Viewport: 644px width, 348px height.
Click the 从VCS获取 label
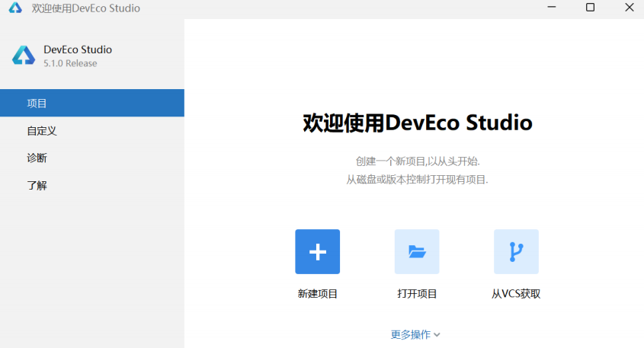click(516, 294)
